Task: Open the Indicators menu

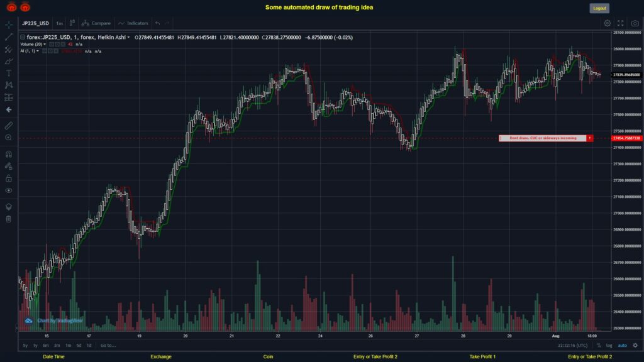Action: (x=133, y=23)
